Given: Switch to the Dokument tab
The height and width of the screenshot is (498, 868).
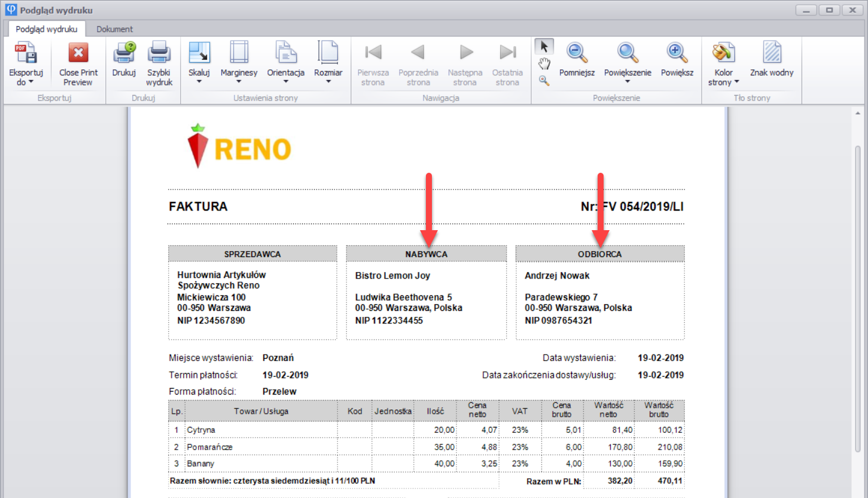Looking at the screenshot, I should 114,29.
